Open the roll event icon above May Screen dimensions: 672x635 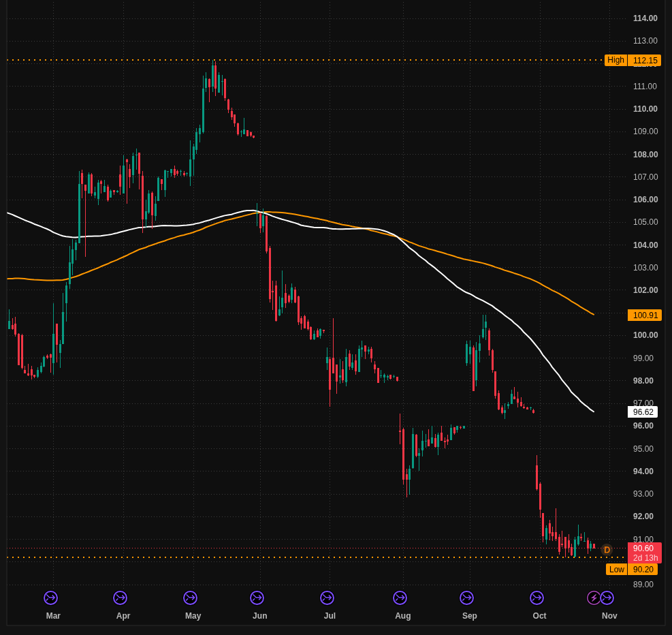pos(190,598)
